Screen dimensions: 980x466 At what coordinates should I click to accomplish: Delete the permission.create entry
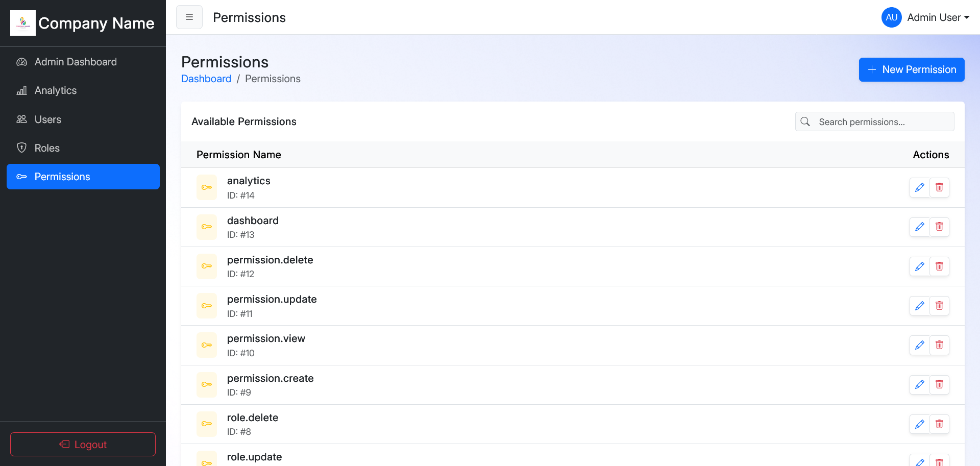click(939, 384)
